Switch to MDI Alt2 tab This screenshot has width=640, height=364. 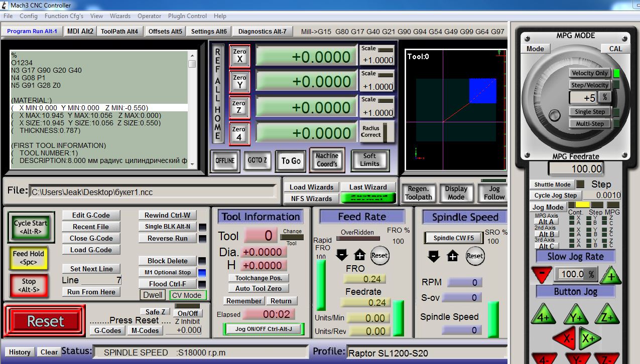pyautogui.click(x=80, y=31)
